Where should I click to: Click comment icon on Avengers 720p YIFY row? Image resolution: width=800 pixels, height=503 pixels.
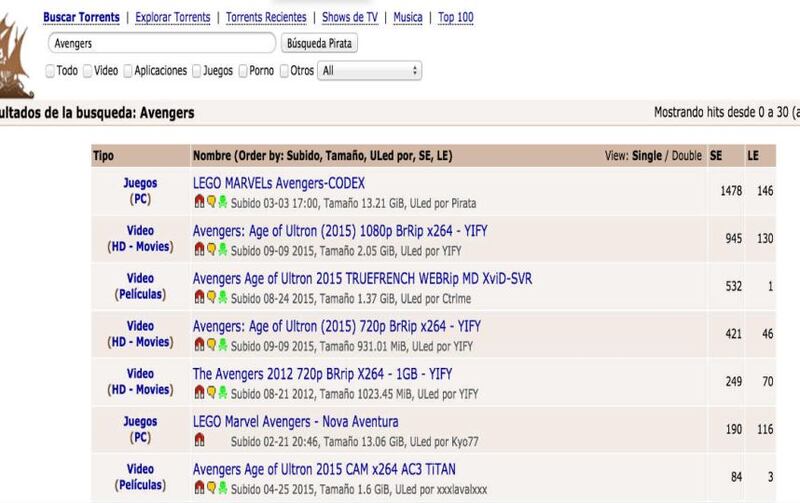pos(211,345)
